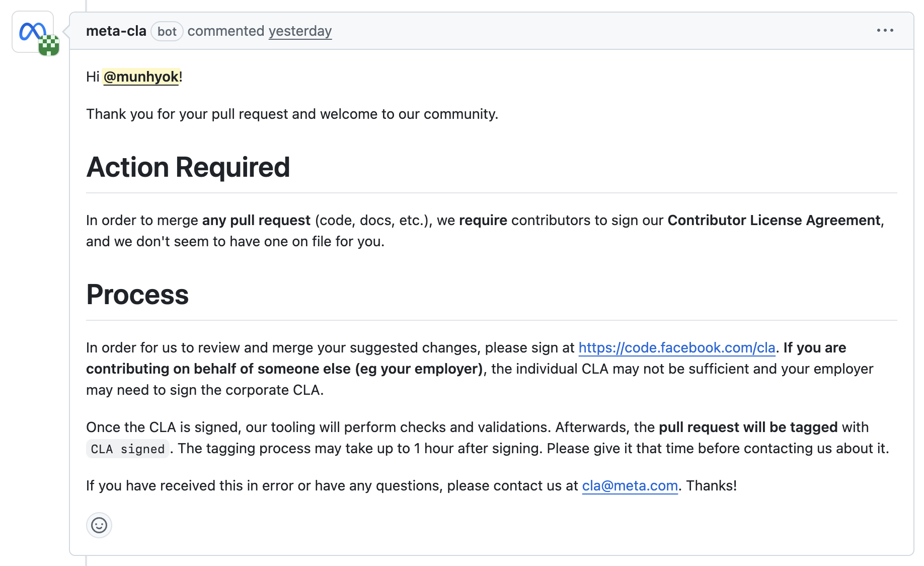Click the "bot" label badge
The height and width of the screenshot is (566, 924).
[167, 32]
